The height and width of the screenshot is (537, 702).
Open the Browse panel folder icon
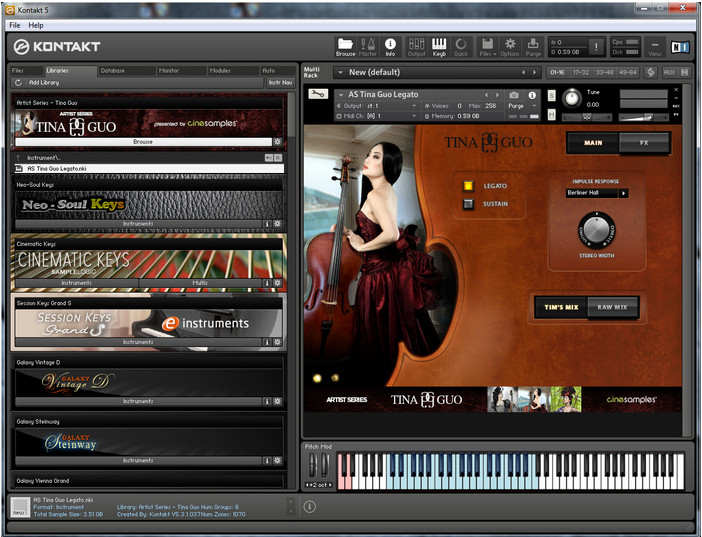click(345, 47)
